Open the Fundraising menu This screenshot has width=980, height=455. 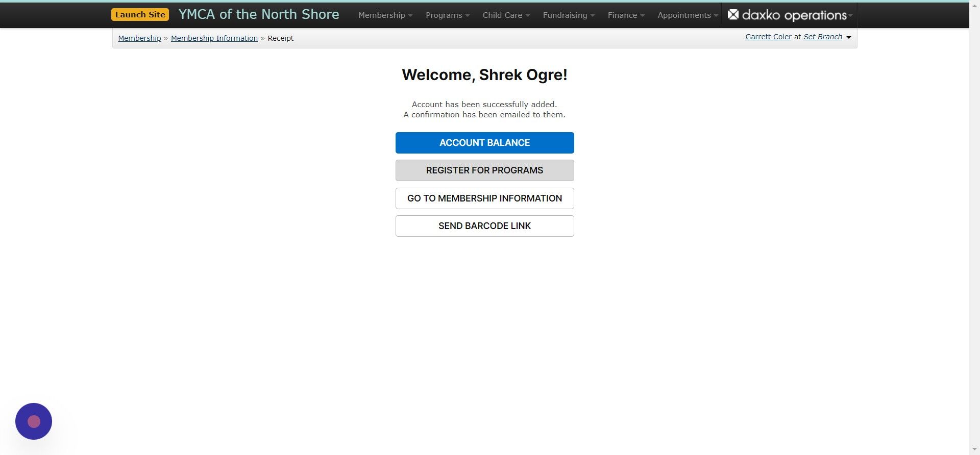click(569, 15)
